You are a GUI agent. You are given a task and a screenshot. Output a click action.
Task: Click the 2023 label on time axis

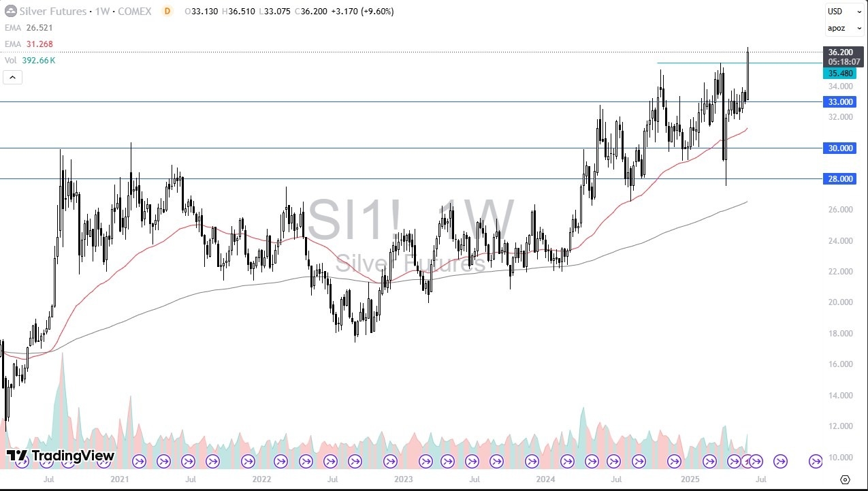click(404, 479)
